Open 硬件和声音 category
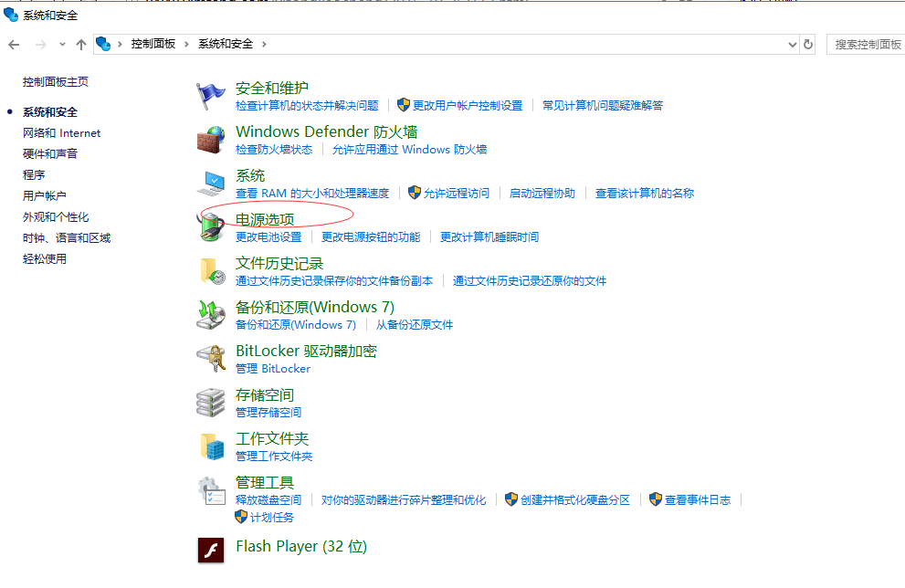Screen dimensions: 905x588 (x=50, y=154)
